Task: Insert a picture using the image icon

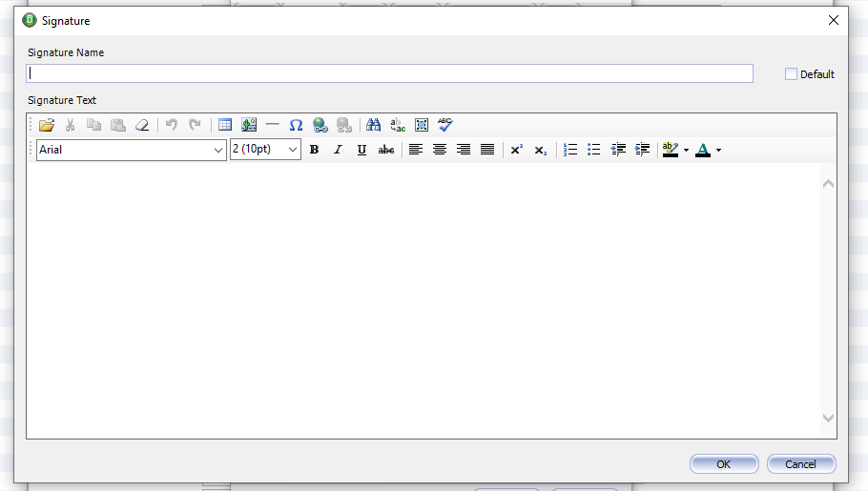Action: [x=249, y=125]
